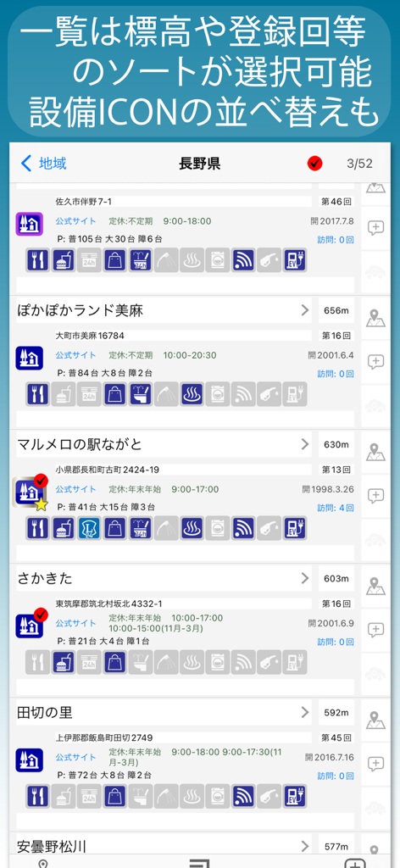This screenshot has height=868, width=400.
Task: Tap fast food icon in マルメロの駅ながと row
Action: tap(64, 528)
